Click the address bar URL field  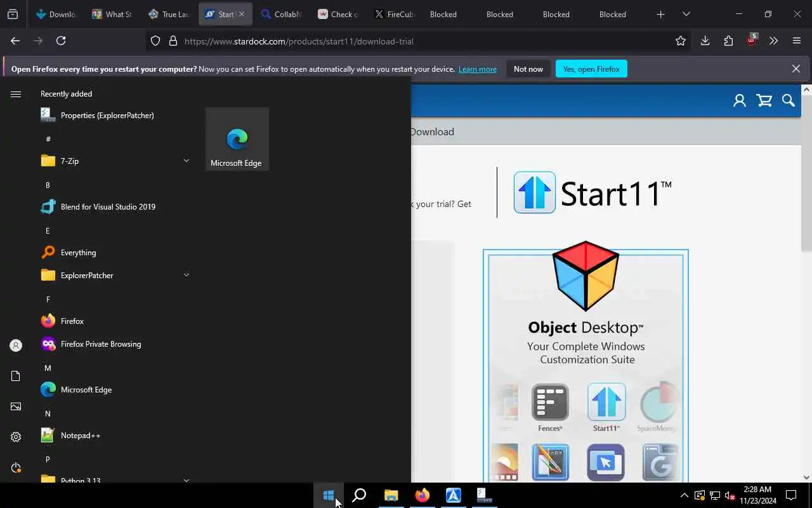[x=419, y=41]
